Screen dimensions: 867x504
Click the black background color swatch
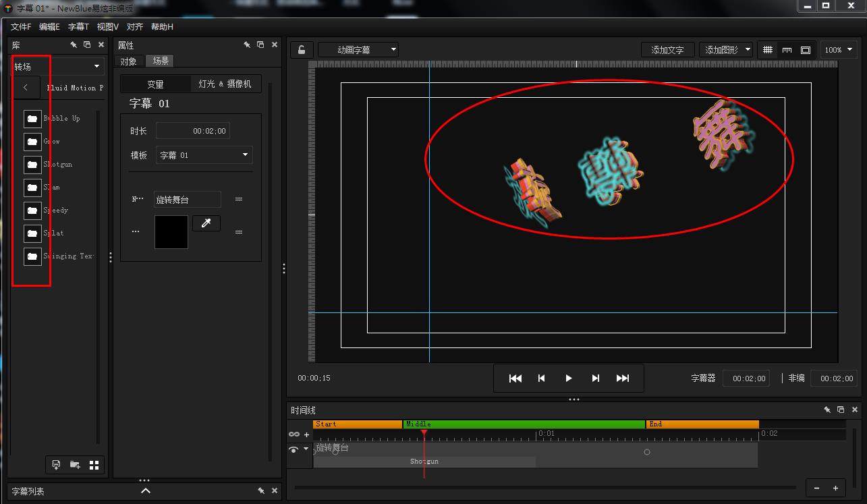[171, 232]
